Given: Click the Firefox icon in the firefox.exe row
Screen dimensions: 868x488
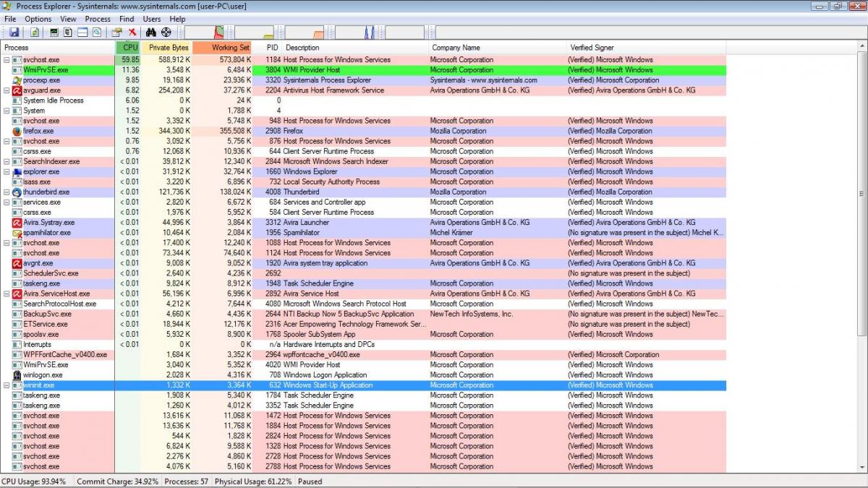Looking at the screenshot, I should pos(17,131).
